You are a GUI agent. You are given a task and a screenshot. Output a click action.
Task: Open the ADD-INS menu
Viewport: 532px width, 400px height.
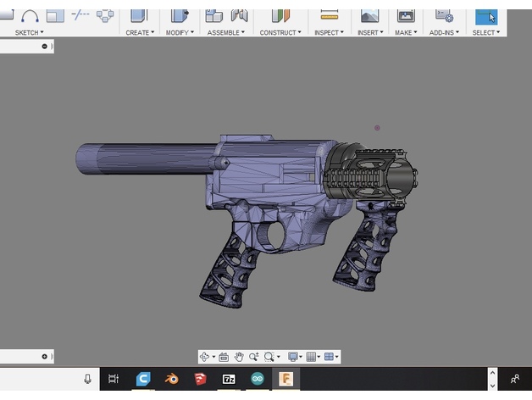point(444,32)
